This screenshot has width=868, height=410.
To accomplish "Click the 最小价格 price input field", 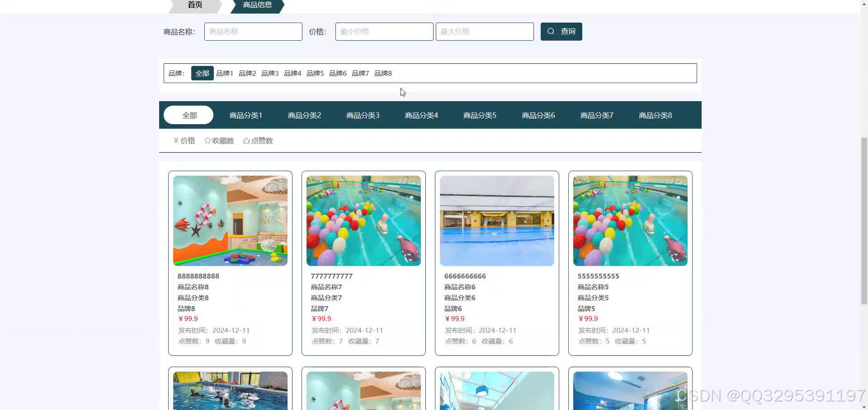I will (x=384, y=31).
